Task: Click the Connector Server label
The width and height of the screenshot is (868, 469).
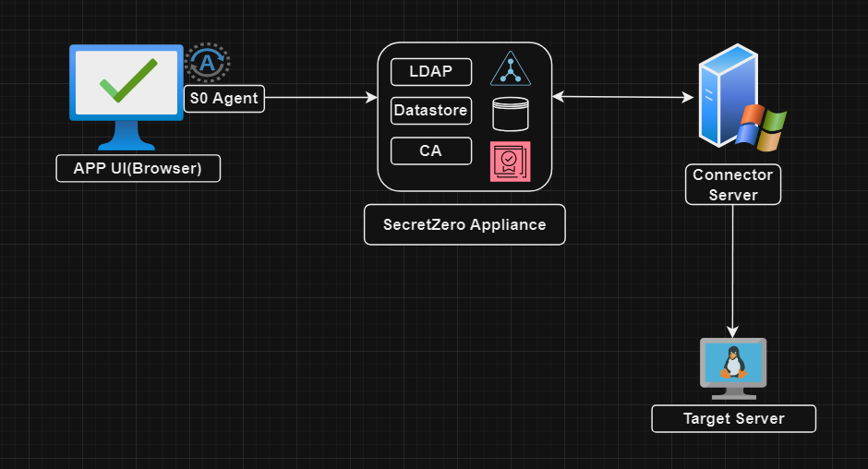Action: click(733, 185)
